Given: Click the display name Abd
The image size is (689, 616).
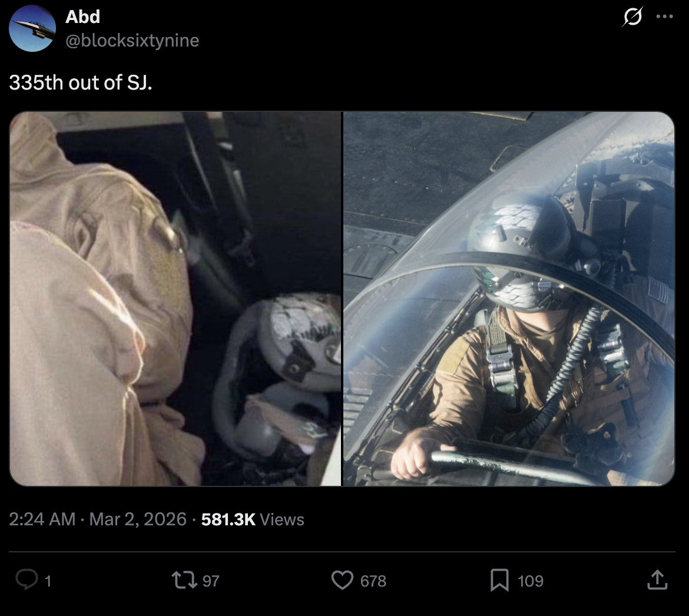Looking at the screenshot, I should coord(82,17).
